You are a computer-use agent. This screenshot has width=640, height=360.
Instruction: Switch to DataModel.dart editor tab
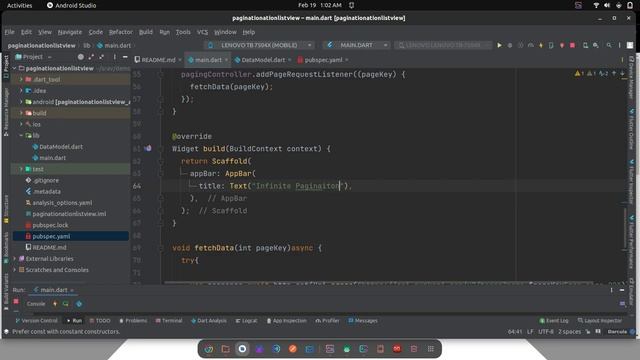coord(263,60)
